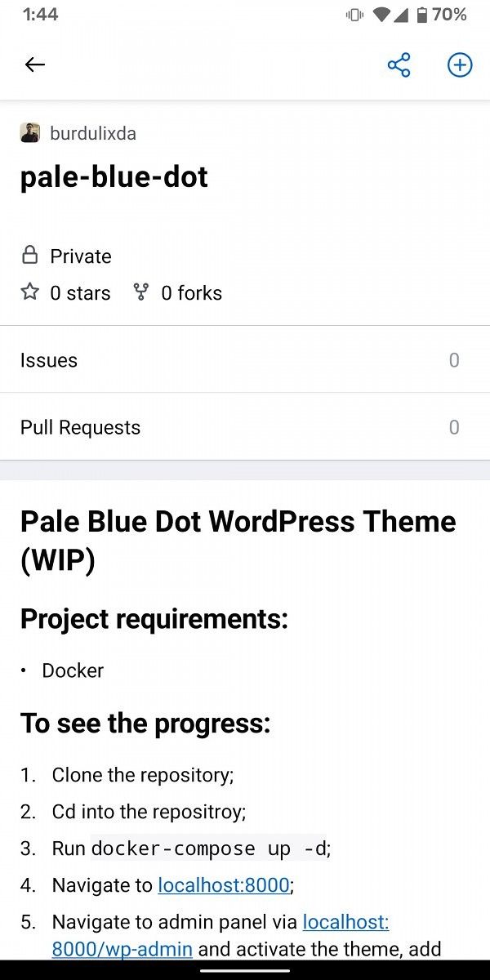Tap the star outline icon to star repository
Viewport: 490px width, 980px height.
tap(29, 292)
